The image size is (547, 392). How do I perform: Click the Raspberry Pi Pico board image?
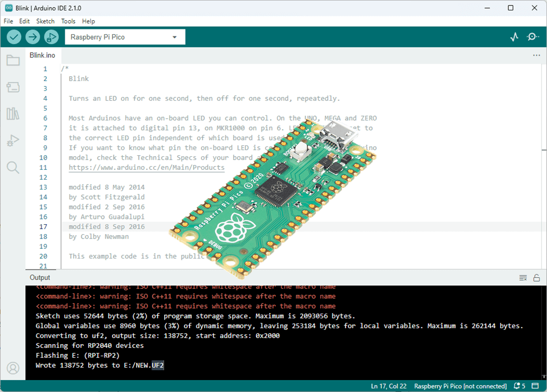tap(273, 199)
